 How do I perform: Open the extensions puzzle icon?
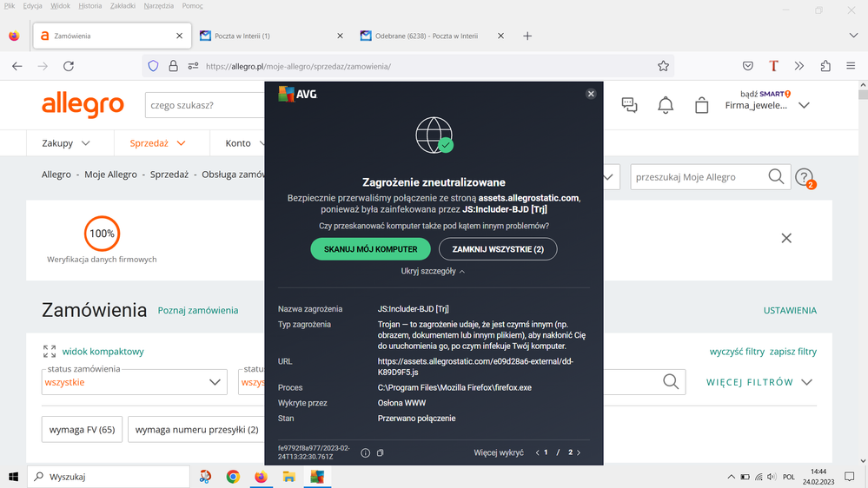pos(825,66)
